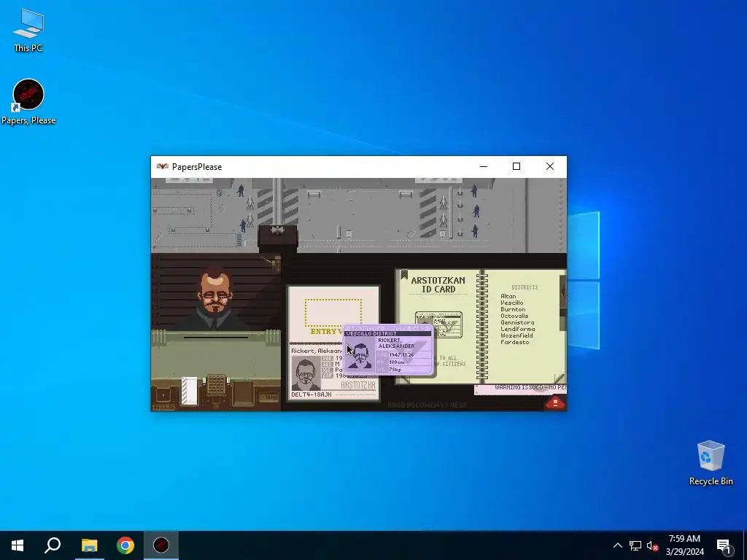Select passport number DELT4-18AJK
The image size is (747, 560).
click(x=311, y=394)
